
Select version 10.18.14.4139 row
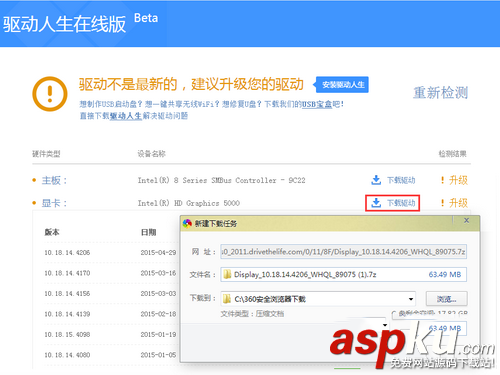(x=67, y=314)
